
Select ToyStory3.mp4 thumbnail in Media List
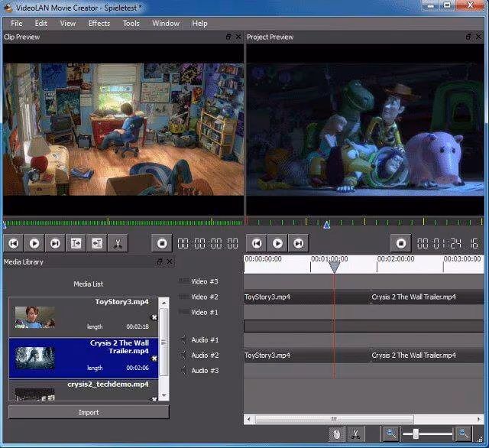[x=35, y=317]
